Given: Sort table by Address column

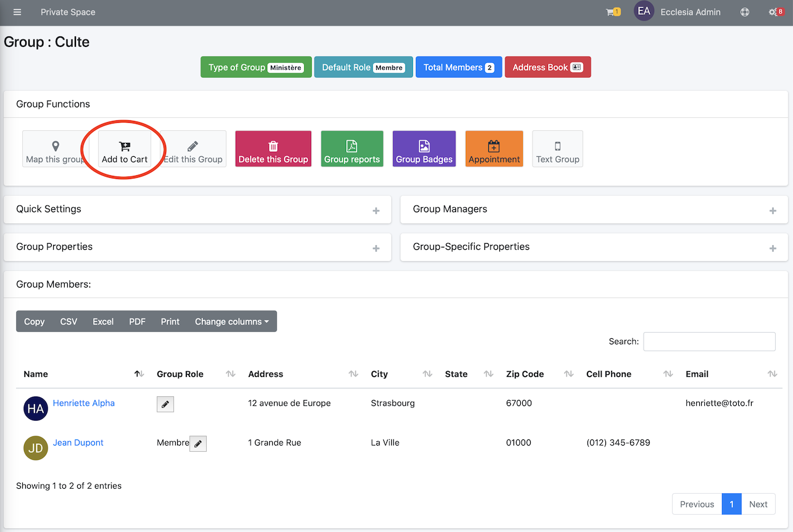Looking at the screenshot, I should click(x=302, y=374).
